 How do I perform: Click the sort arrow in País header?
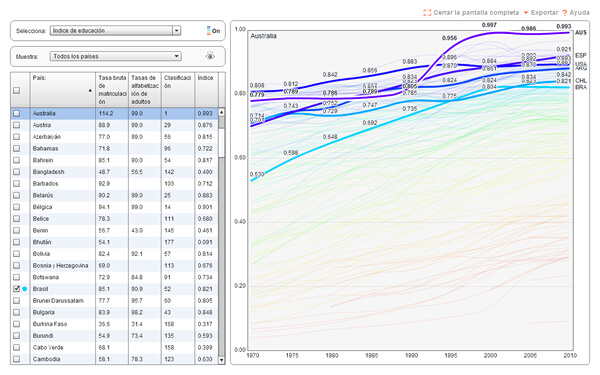click(x=90, y=91)
